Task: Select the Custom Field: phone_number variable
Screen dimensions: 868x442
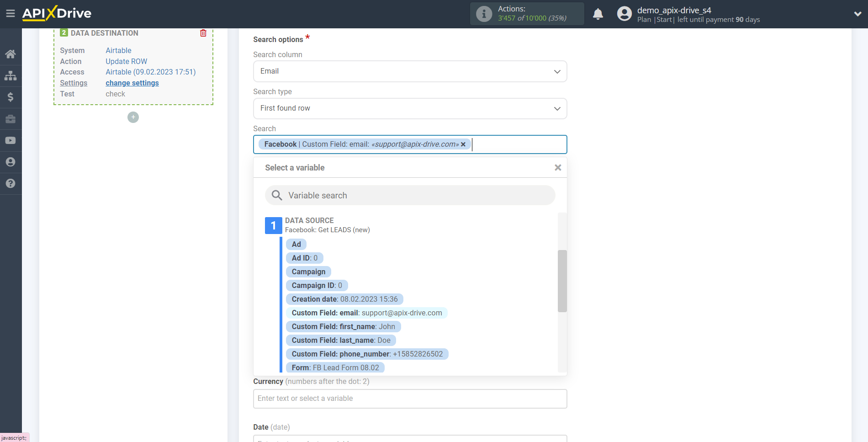Action: tap(367, 354)
